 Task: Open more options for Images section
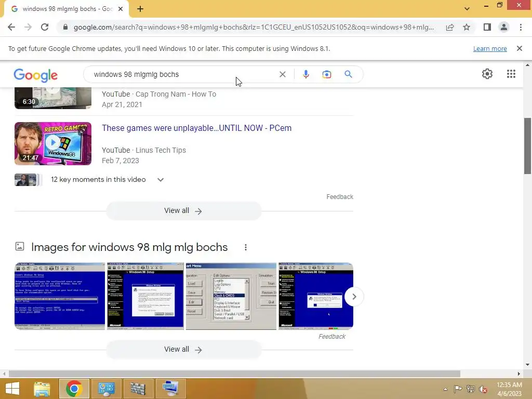246,247
